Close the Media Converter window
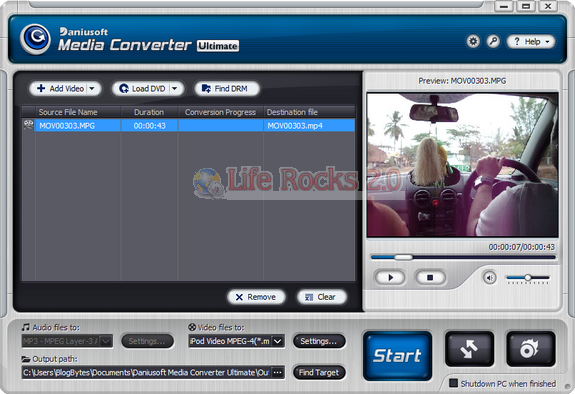Image resolution: width=575 pixels, height=394 pixels. pos(548,6)
